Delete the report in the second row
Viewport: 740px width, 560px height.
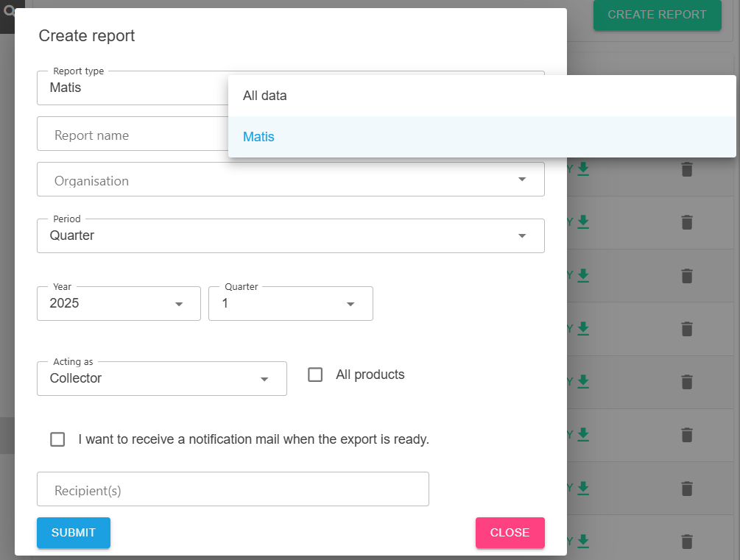pyautogui.click(x=686, y=221)
